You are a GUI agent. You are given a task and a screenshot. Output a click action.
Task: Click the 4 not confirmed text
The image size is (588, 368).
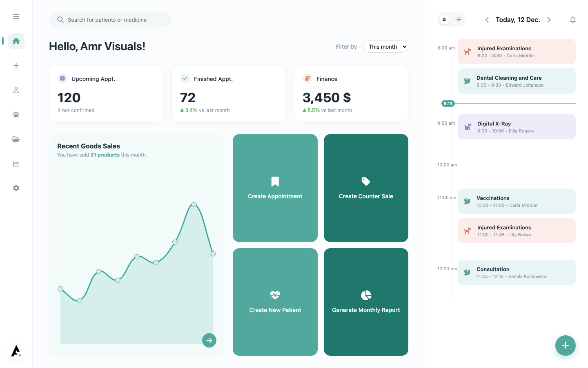[x=76, y=110]
